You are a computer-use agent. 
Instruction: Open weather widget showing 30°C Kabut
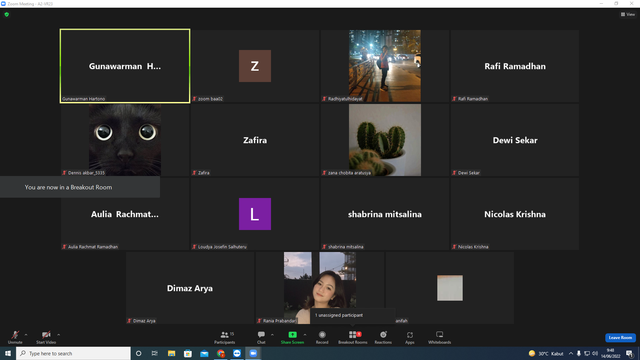(x=546, y=353)
